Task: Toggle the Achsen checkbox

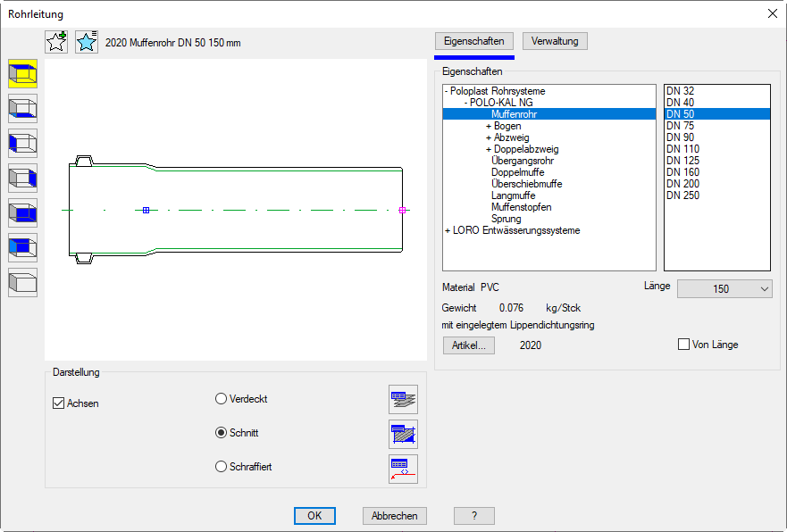Action: (59, 403)
